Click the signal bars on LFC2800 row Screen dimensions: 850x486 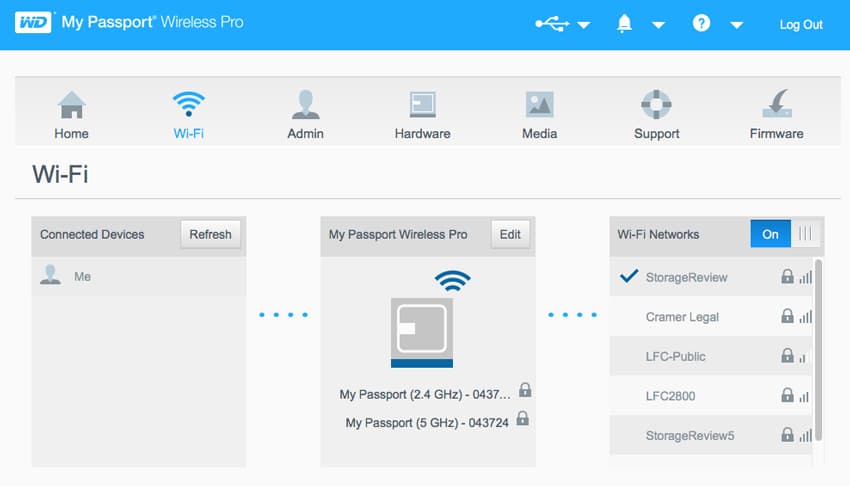[804, 397]
